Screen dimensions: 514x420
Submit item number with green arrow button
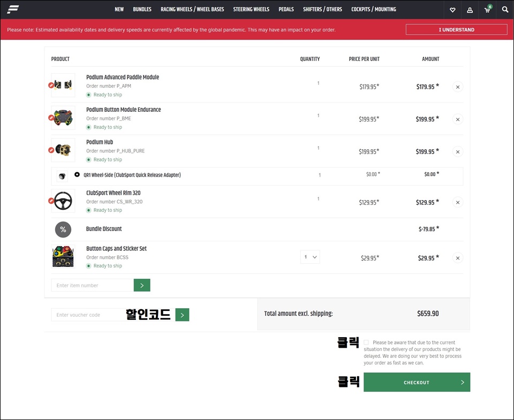click(x=142, y=285)
